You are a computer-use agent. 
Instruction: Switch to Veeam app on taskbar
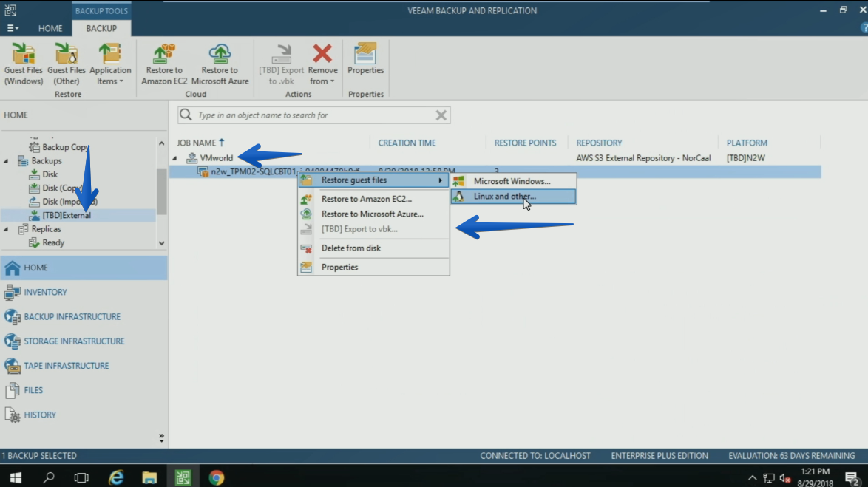[x=183, y=477]
